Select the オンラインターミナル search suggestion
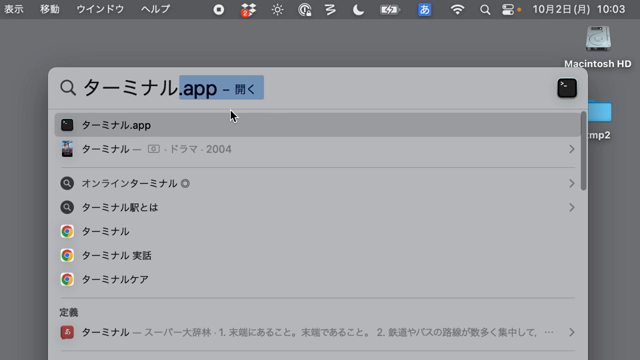This screenshot has height=360, width=640. click(x=317, y=183)
